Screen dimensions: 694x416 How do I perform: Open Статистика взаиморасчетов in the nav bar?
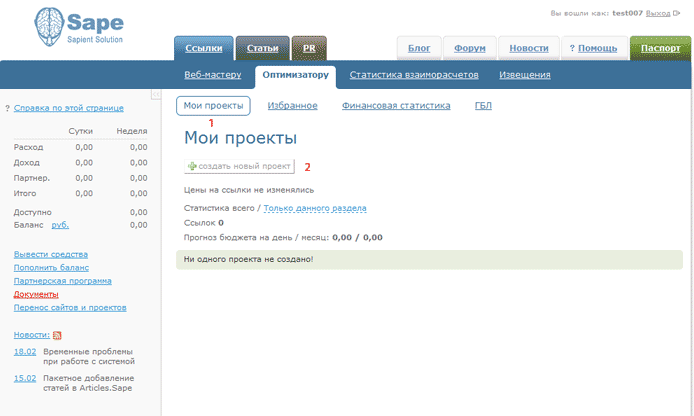tap(414, 75)
